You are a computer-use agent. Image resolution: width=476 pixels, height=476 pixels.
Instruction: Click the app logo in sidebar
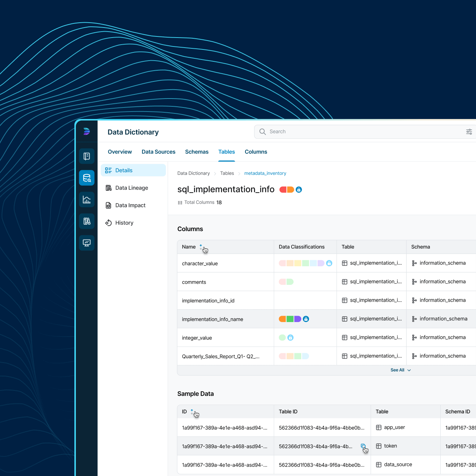point(87,131)
